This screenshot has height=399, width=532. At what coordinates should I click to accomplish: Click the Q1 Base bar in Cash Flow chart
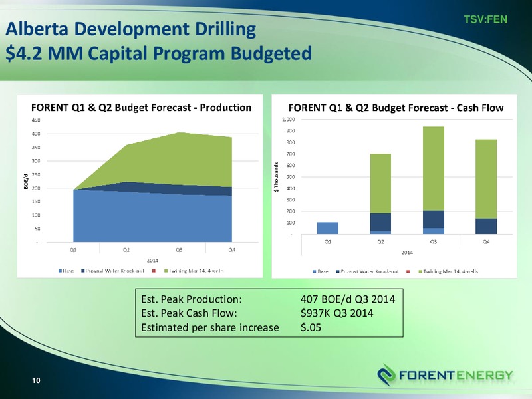[327, 228]
